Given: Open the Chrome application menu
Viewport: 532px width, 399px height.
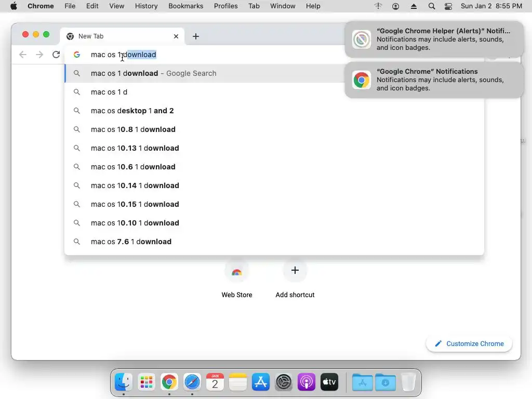Looking at the screenshot, I should coord(41,6).
